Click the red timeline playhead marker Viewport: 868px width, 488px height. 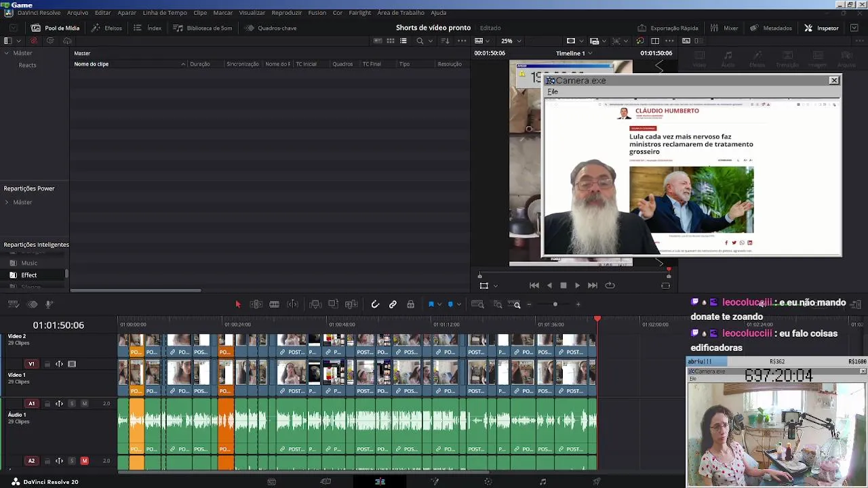click(x=597, y=319)
